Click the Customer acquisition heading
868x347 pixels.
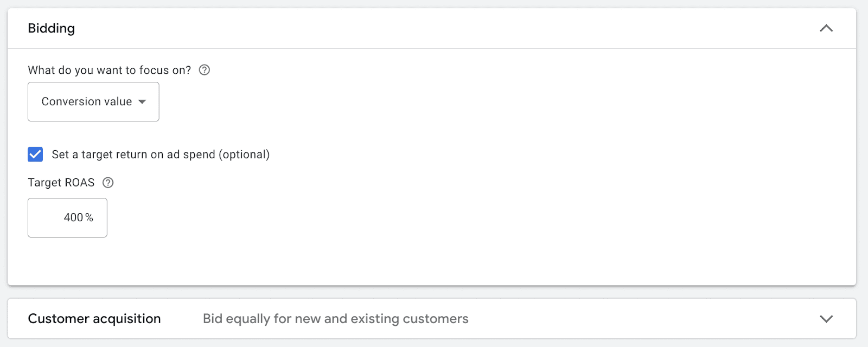point(94,319)
